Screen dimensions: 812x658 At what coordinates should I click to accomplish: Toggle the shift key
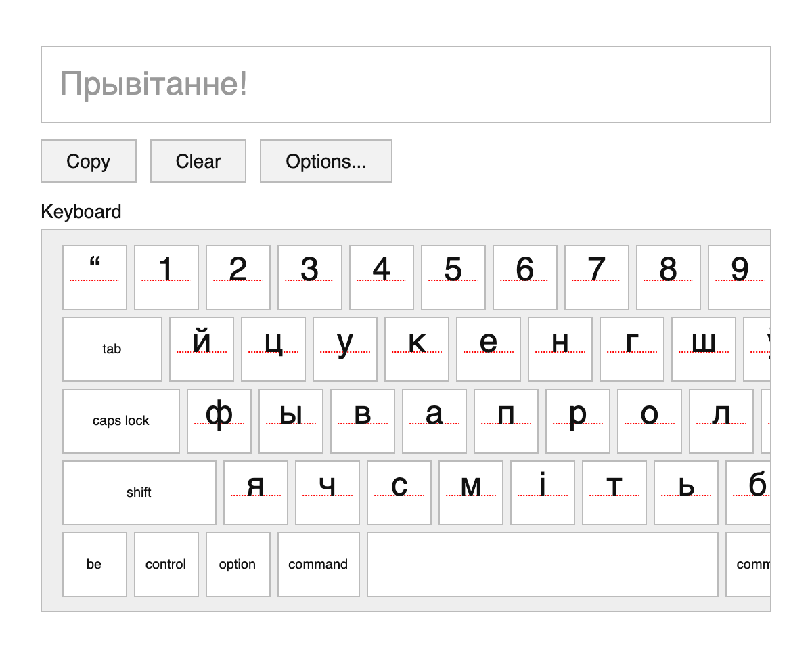tap(139, 492)
